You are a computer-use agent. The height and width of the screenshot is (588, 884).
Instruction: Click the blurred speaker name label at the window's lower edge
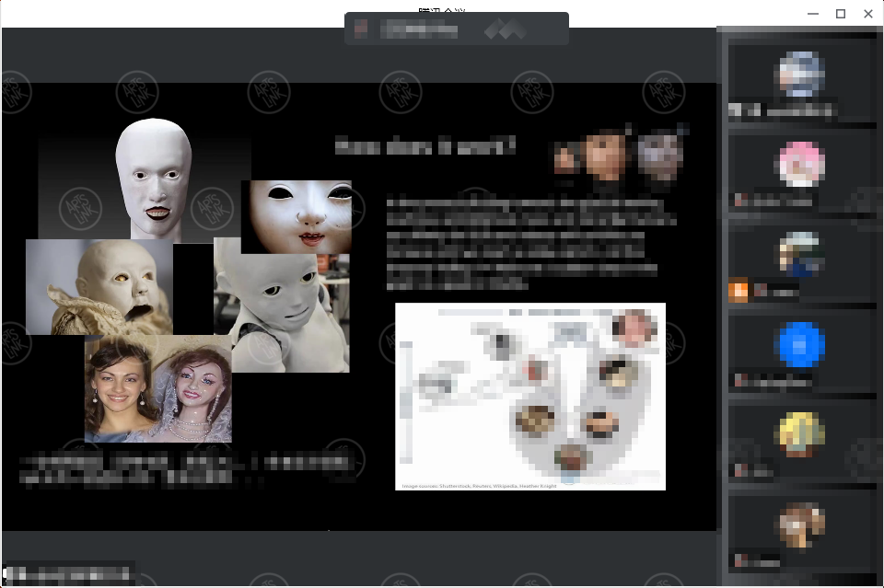[67, 574]
